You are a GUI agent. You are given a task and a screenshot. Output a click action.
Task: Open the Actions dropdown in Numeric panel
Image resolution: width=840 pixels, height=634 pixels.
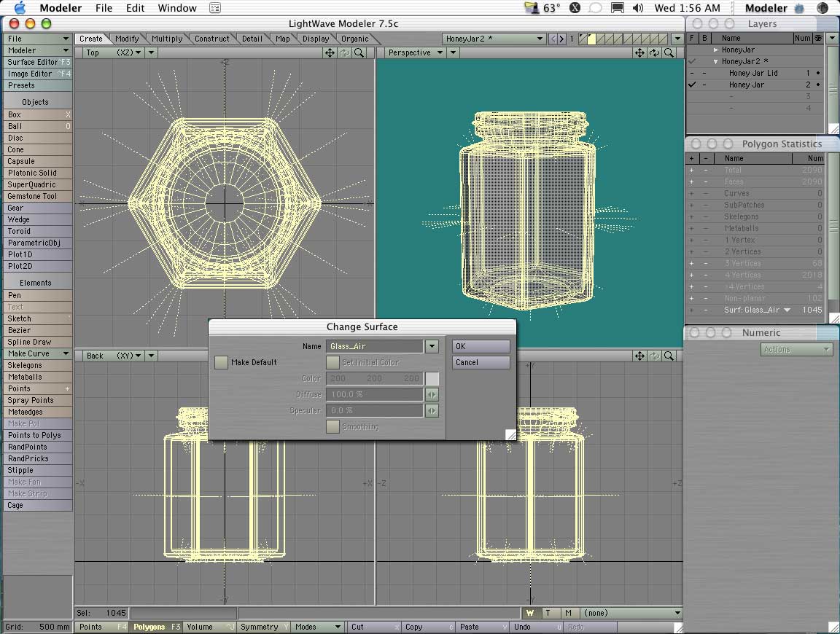point(796,350)
